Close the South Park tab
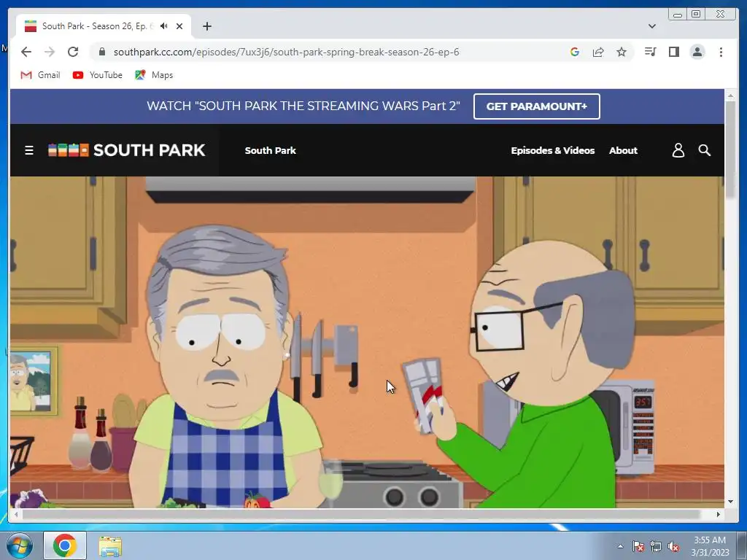Image resolution: width=747 pixels, height=560 pixels. (x=179, y=26)
